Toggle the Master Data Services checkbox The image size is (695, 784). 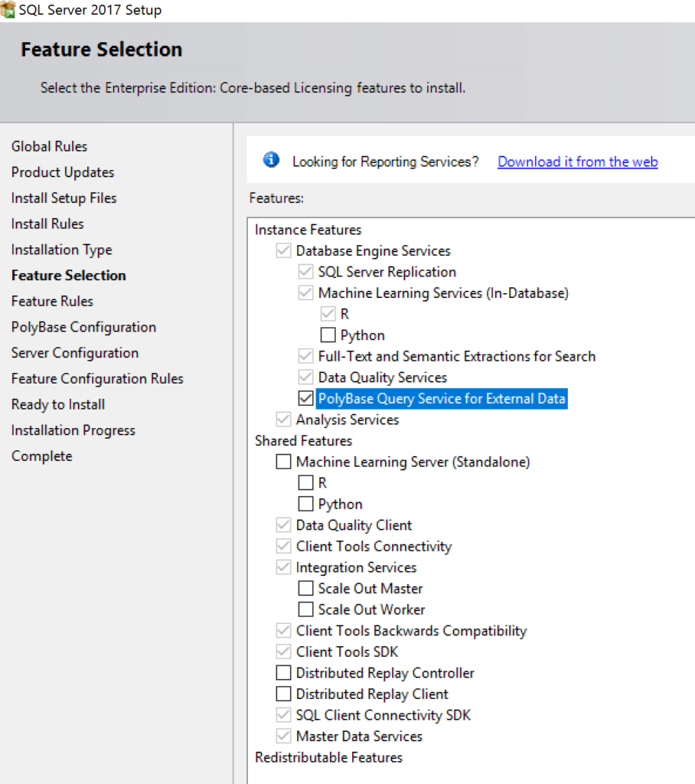(283, 736)
